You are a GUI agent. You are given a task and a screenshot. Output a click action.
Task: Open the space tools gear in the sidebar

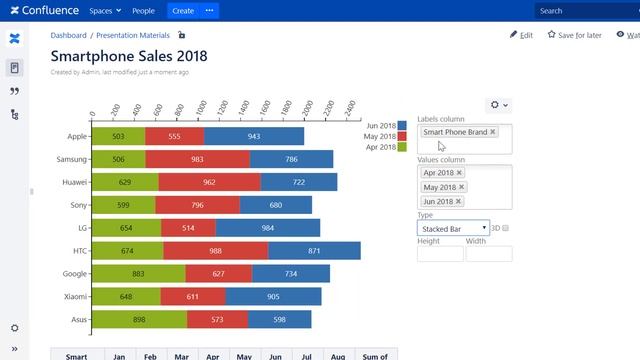(x=15, y=328)
